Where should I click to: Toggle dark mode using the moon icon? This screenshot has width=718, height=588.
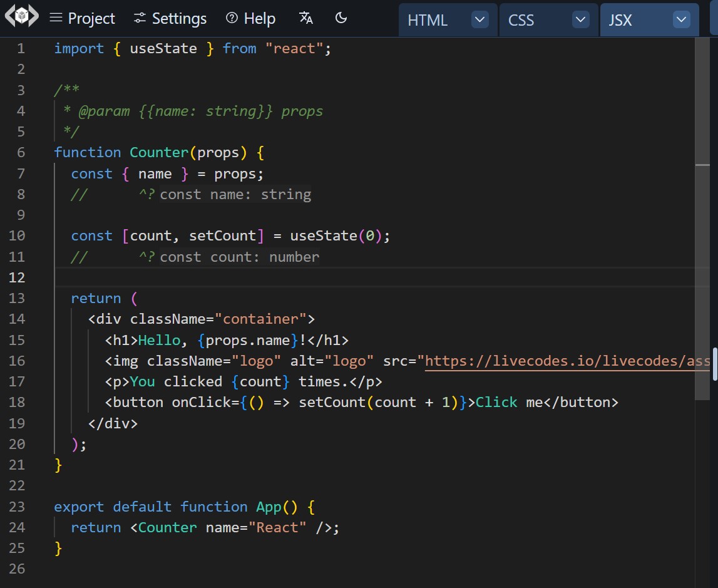pyautogui.click(x=341, y=19)
